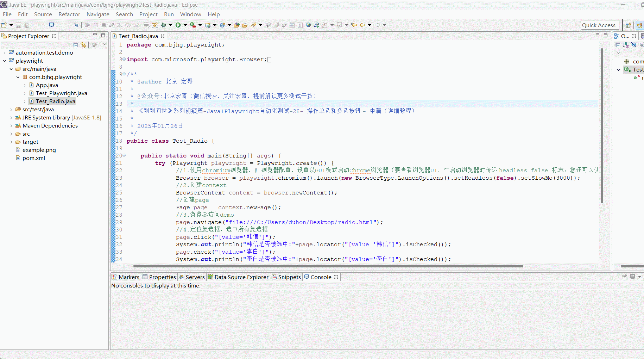The height and width of the screenshot is (359, 644).
Task: Click the Hide Fields icon in Outline view
Action: click(x=634, y=45)
